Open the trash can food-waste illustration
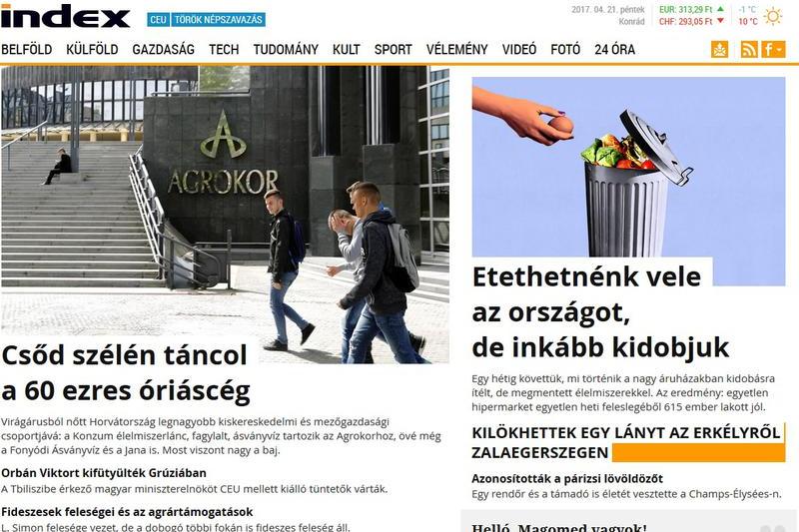This screenshot has height=532, width=799. (x=628, y=167)
